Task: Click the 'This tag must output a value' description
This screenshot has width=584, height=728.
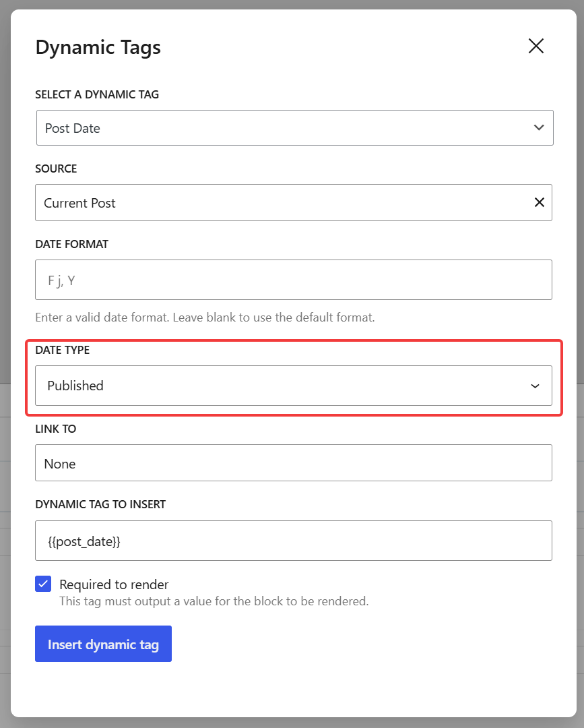Action: [x=214, y=601]
